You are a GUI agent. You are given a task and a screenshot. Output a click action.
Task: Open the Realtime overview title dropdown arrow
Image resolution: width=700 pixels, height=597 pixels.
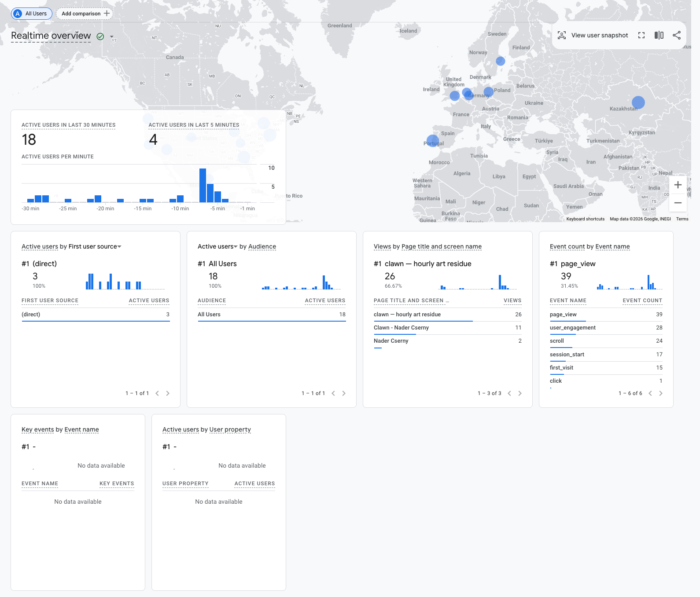click(x=112, y=37)
